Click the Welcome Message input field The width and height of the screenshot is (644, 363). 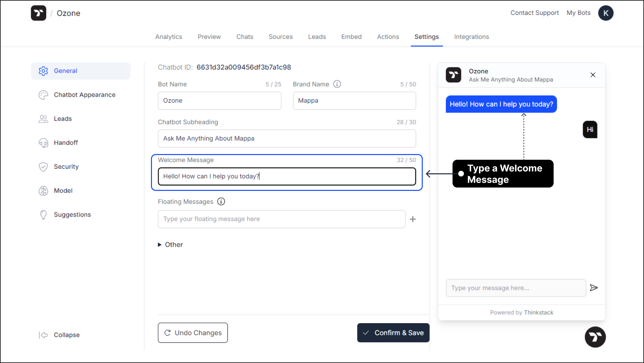(x=287, y=176)
